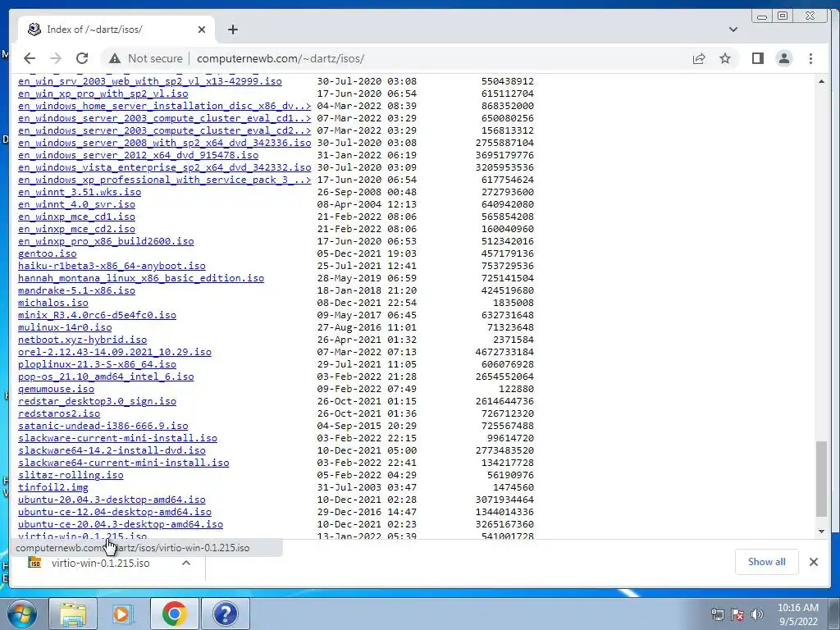This screenshot has height=630, width=840.
Task: Share this page using the share icon
Action: coord(699,58)
